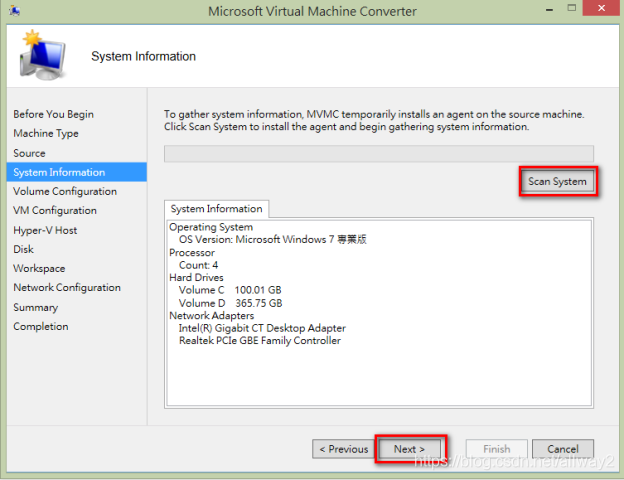Click the Realtek PCIe GBE Family Controller line

(x=260, y=341)
